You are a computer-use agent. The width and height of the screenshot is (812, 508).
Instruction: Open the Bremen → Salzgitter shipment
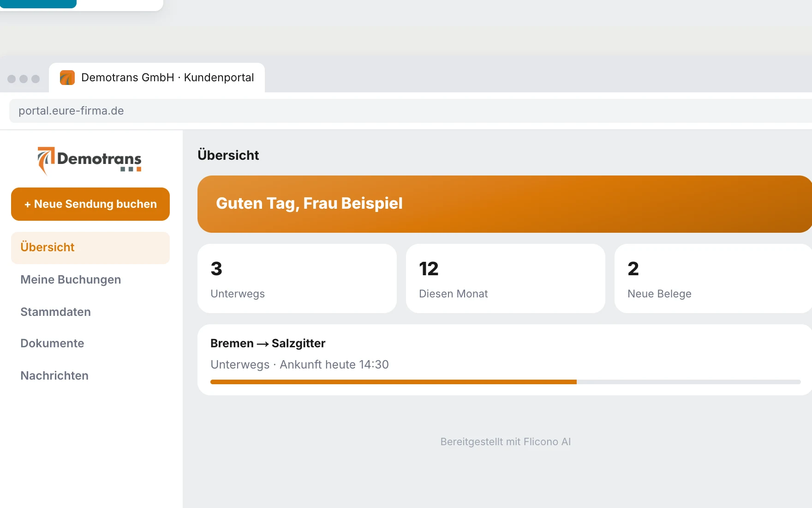coord(505,360)
